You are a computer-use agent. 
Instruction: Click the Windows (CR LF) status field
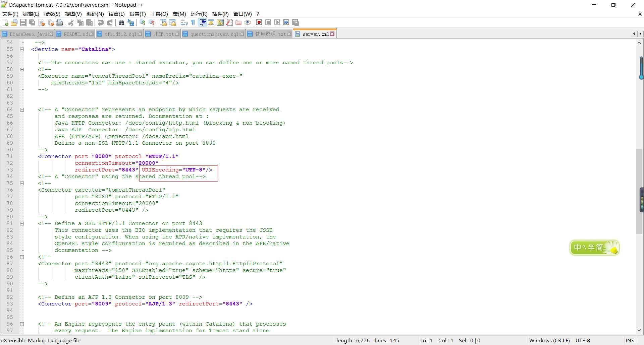(549, 340)
